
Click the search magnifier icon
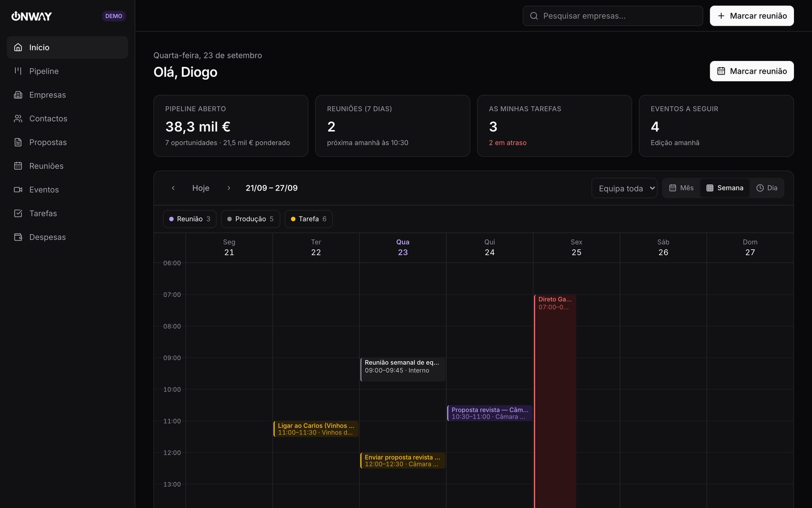point(534,16)
